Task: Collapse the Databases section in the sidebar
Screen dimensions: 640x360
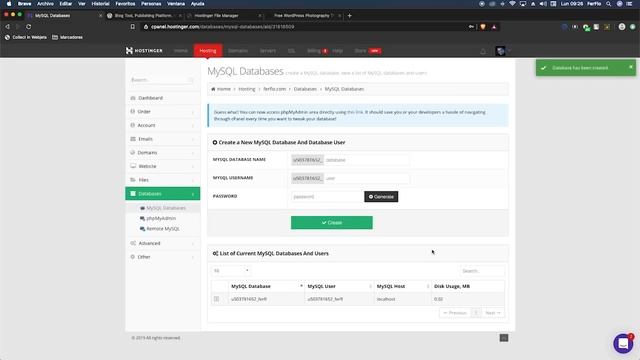Action: pos(162,193)
